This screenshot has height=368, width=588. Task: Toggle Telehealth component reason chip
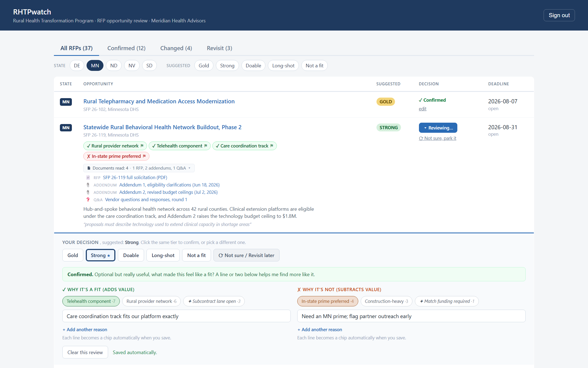(91, 301)
